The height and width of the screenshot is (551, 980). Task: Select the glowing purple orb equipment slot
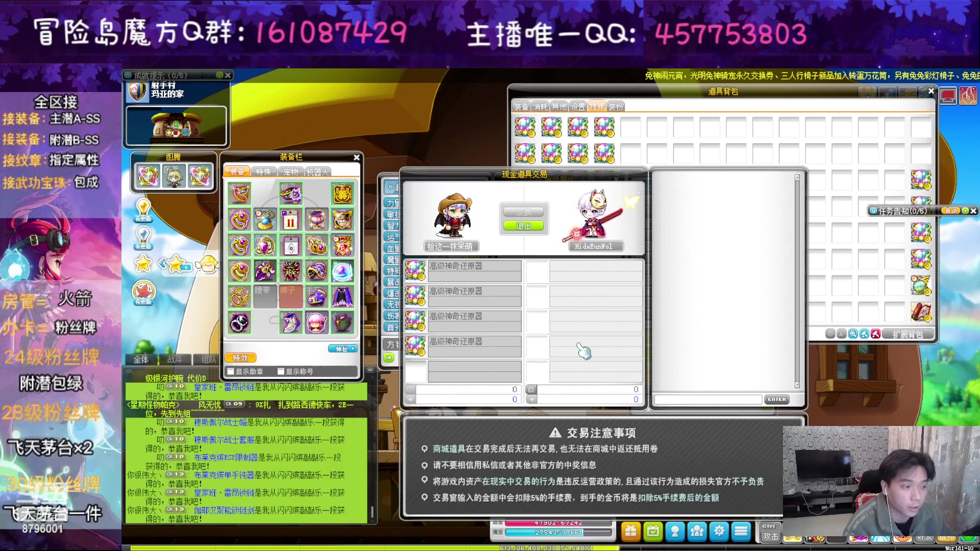pyautogui.click(x=342, y=271)
